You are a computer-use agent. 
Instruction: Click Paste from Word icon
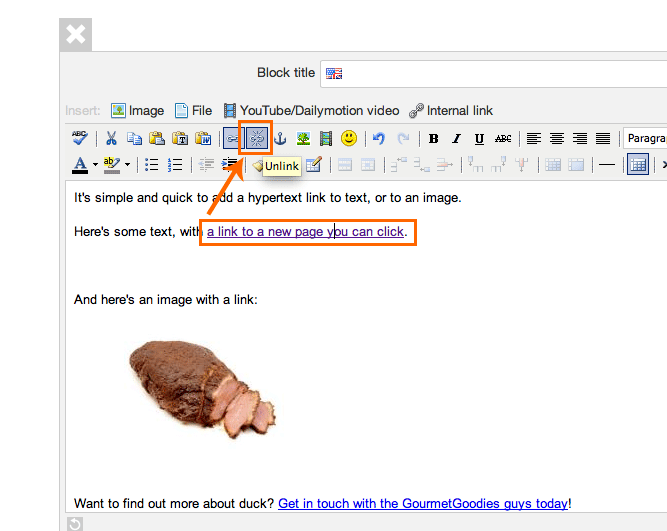[x=203, y=138]
